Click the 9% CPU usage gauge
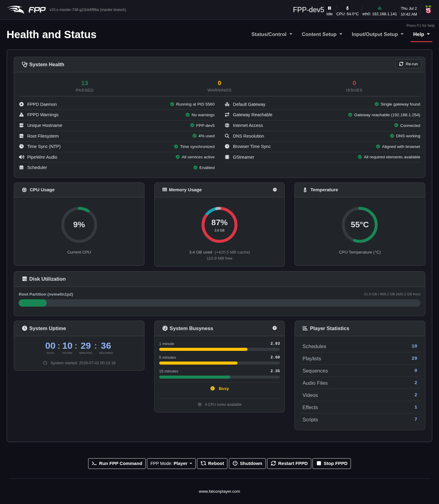Screen dimensions: 439x504 point(79,225)
